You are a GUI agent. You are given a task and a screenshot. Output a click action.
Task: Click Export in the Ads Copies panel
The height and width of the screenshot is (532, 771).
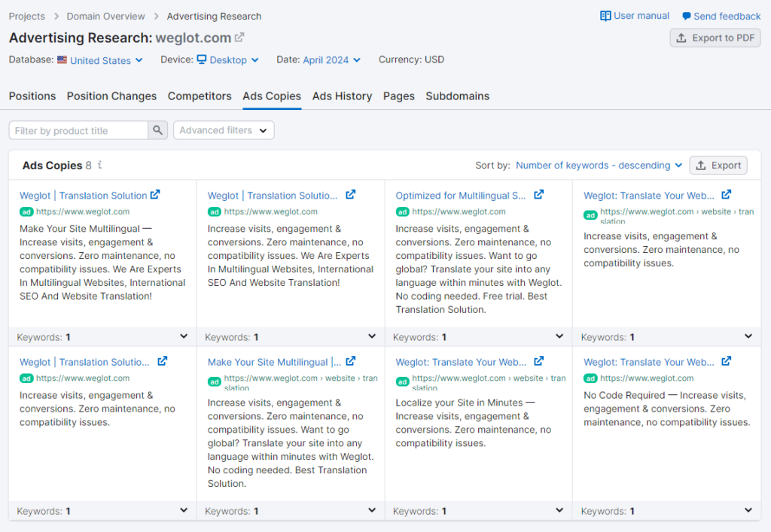pos(718,165)
